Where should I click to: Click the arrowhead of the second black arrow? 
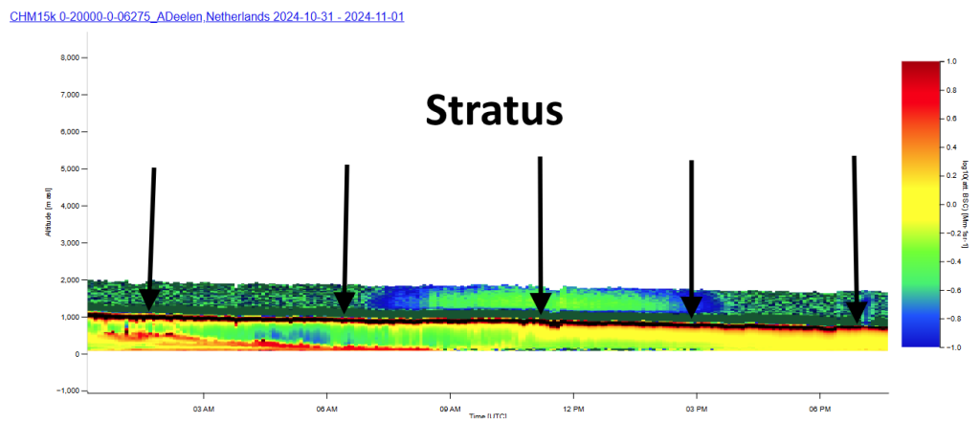(x=345, y=301)
